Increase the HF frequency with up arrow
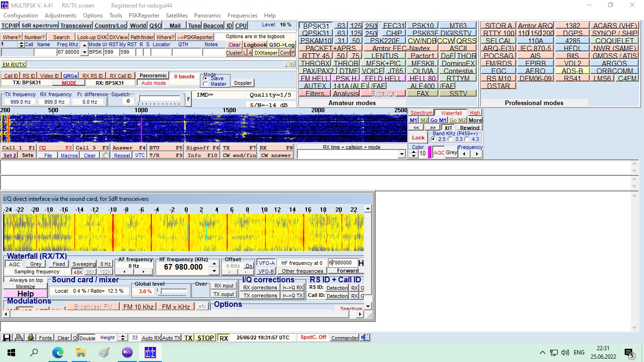This screenshot has height=362, width=644. [214, 263]
